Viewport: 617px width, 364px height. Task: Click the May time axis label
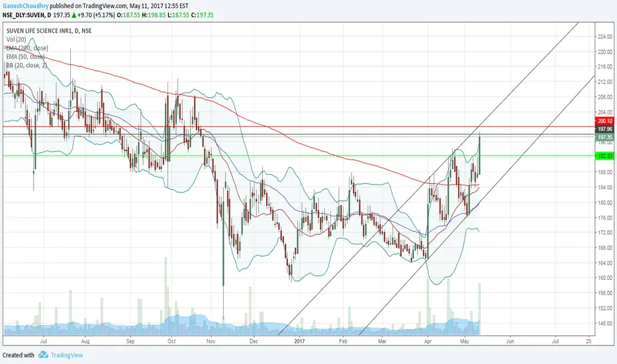coord(465,341)
